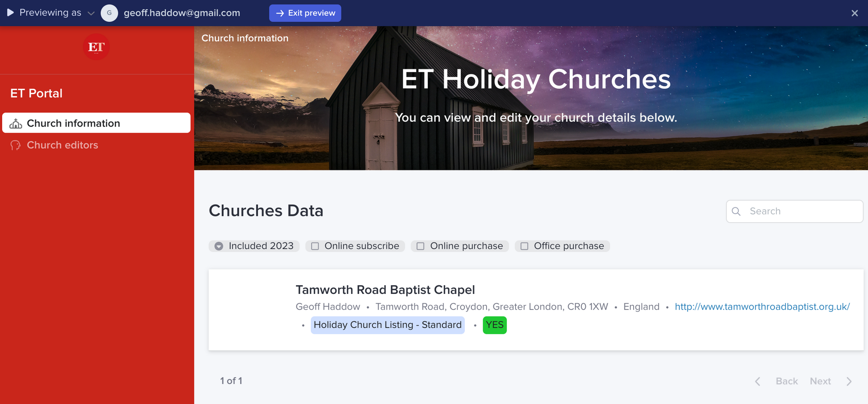This screenshot has height=404, width=868.
Task: Click the next page right chevron
Action: (849, 381)
